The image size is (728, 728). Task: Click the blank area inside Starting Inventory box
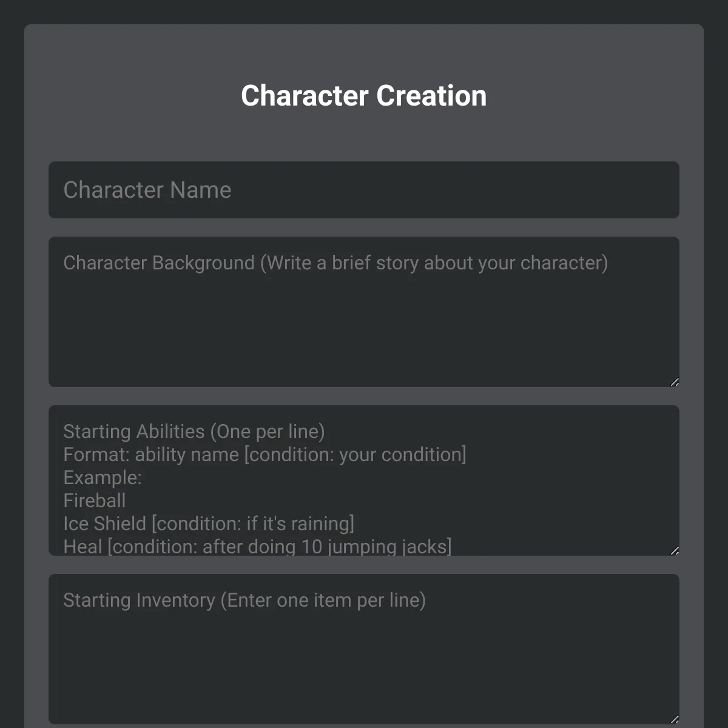(x=364, y=667)
